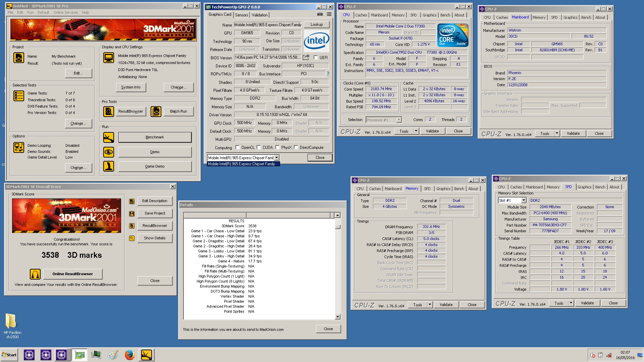Click the GPU-Z taskbar icon
This screenshot has height=362, width=644.
point(79,355)
